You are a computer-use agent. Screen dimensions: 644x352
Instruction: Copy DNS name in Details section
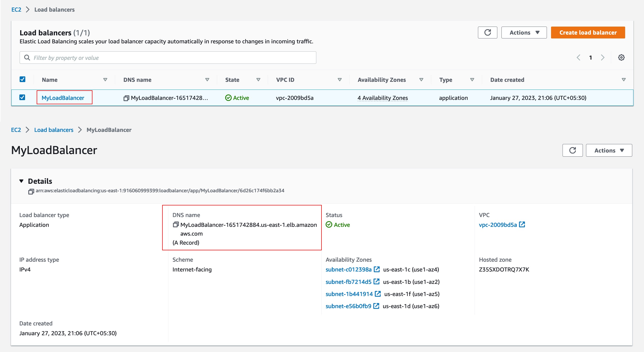[176, 225]
